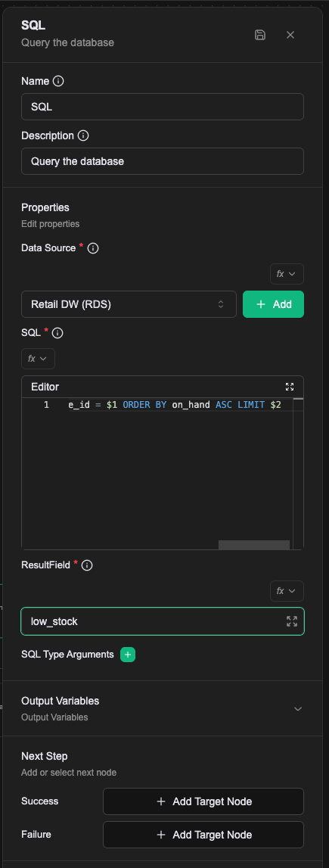The image size is (329, 868).
Task: Expand the ResultField input to fullscreen
Action: 292,621
